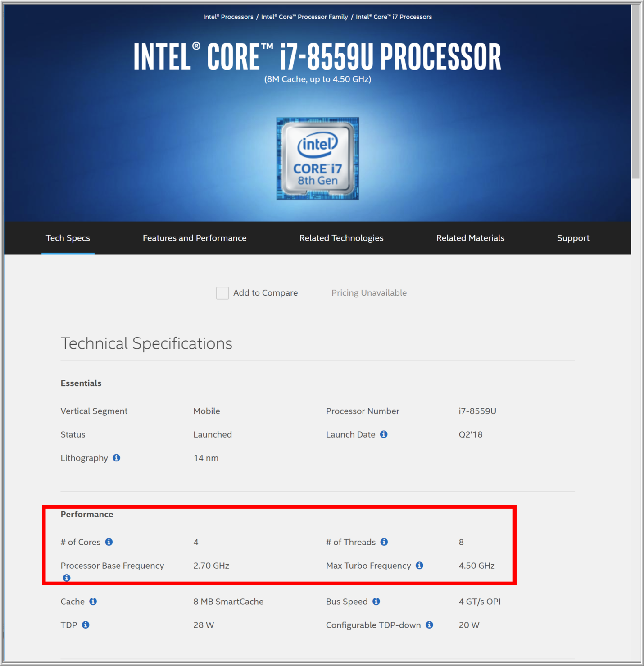Screen dimensions: 644x666
Task: Open info icon below Processor Base Frequency
Action: tap(67, 578)
